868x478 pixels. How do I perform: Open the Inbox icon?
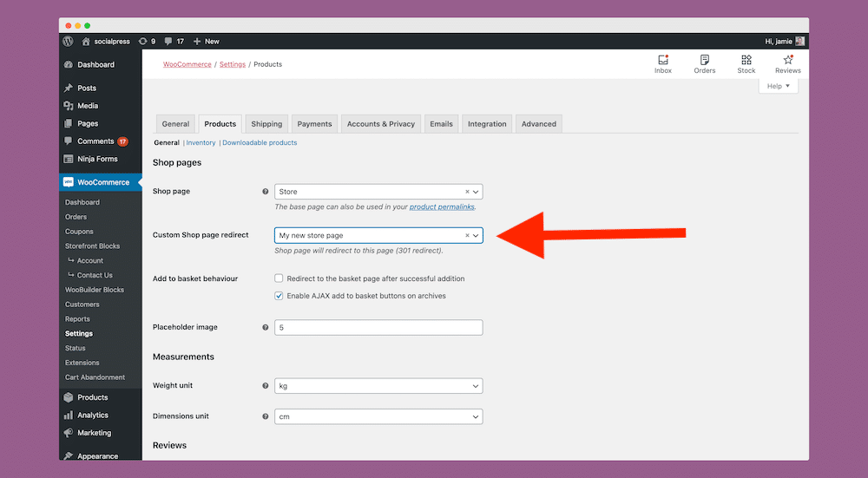(663, 60)
